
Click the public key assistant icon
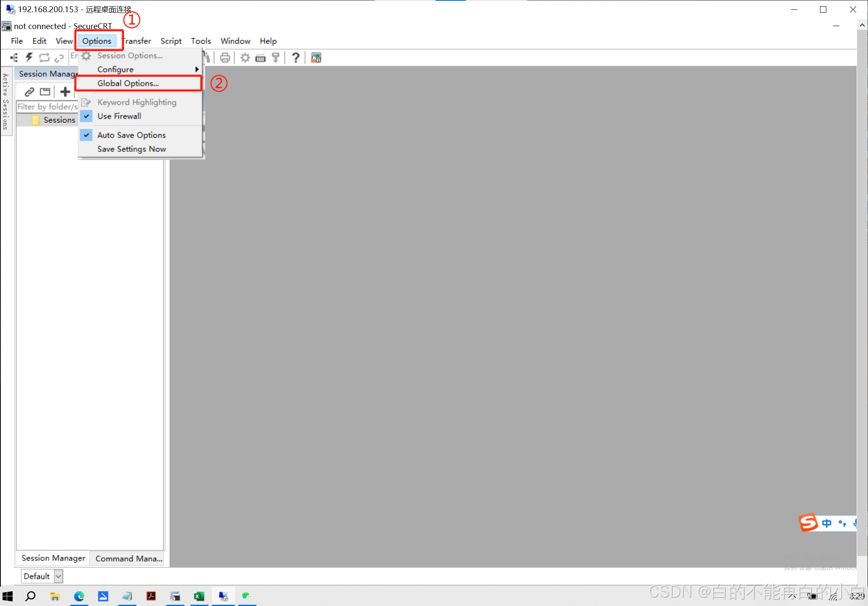click(x=276, y=58)
